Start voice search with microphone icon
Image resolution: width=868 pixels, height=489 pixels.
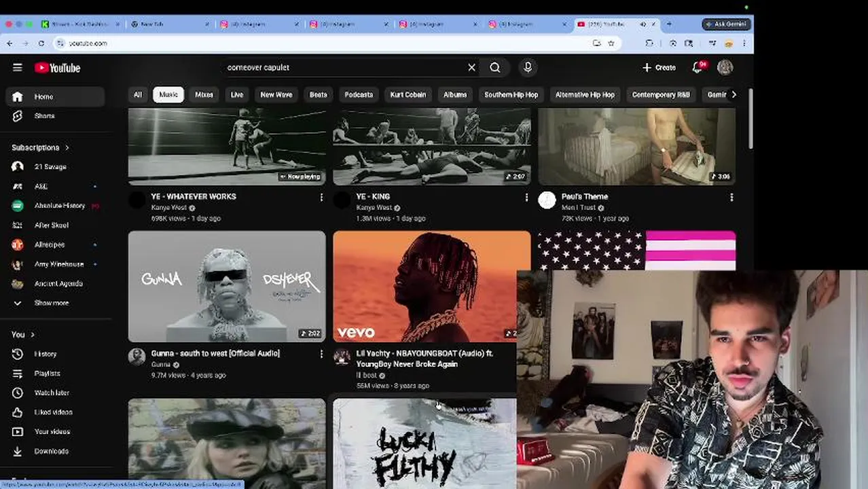[528, 67]
